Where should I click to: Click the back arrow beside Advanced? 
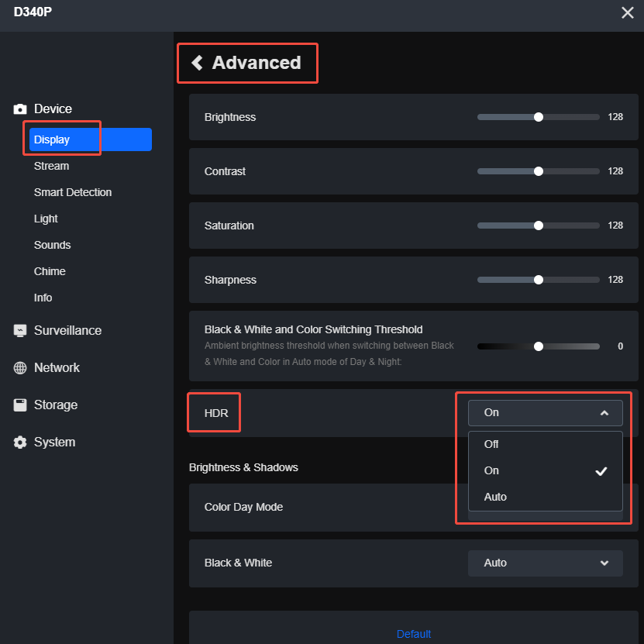pyautogui.click(x=196, y=63)
